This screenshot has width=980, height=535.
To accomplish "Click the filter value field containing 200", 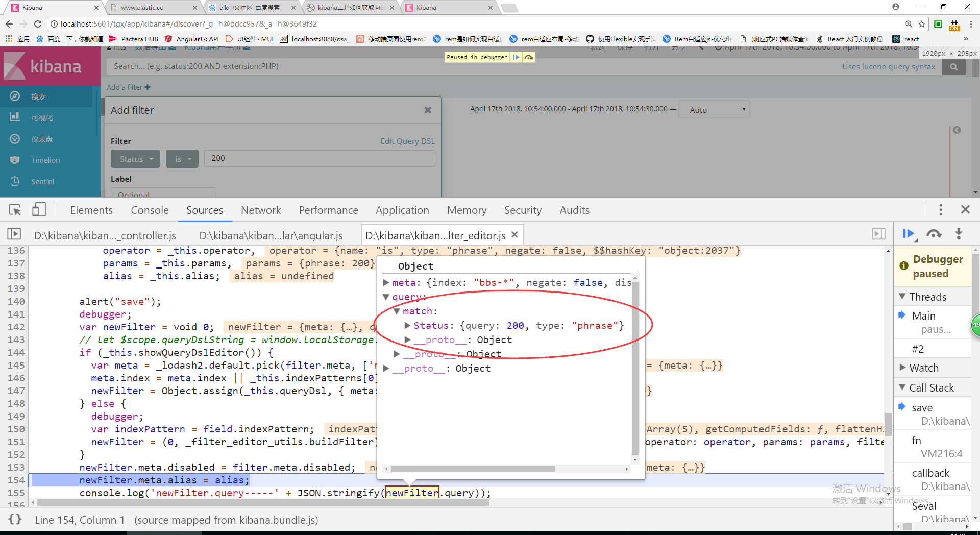I will coord(320,158).
